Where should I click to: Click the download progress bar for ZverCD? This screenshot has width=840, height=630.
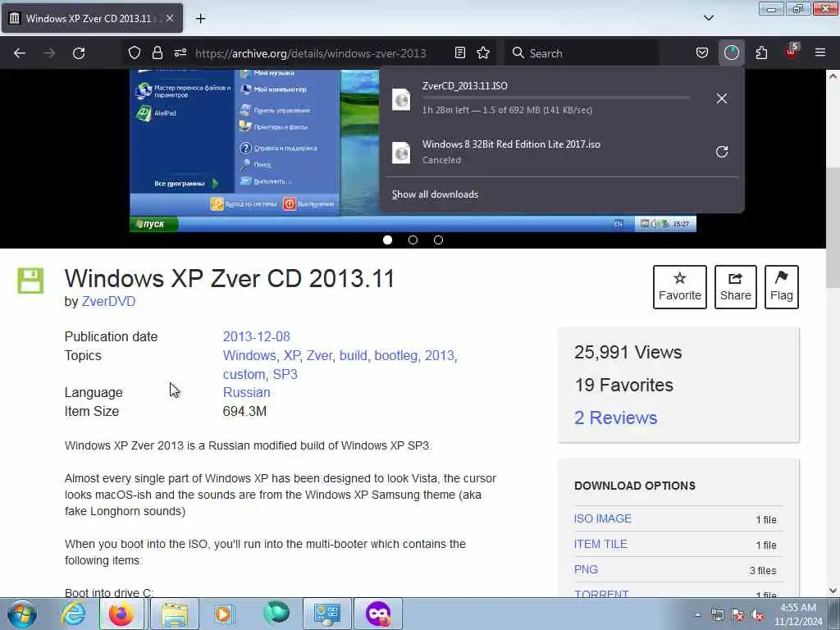tap(555, 98)
